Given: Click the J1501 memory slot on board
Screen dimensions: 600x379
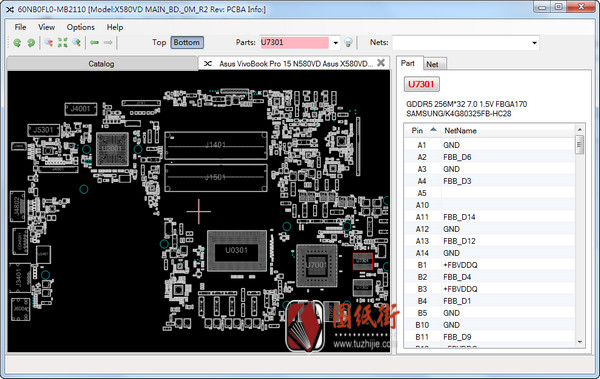Looking at the screenshot, I should [x=216, y=178].
